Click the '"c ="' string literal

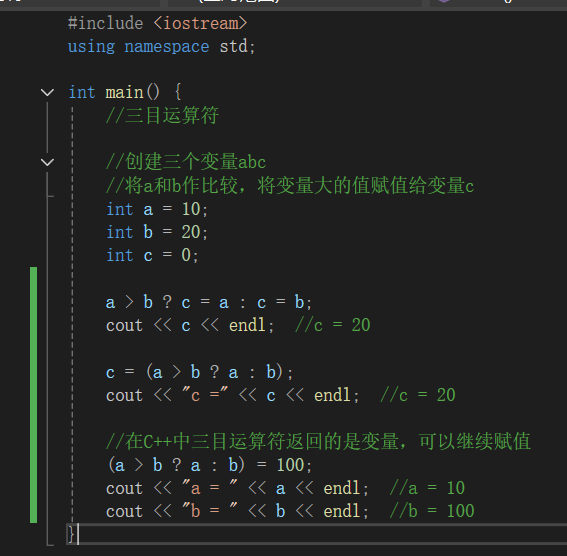pyautogui.click(x=205, y=395)
